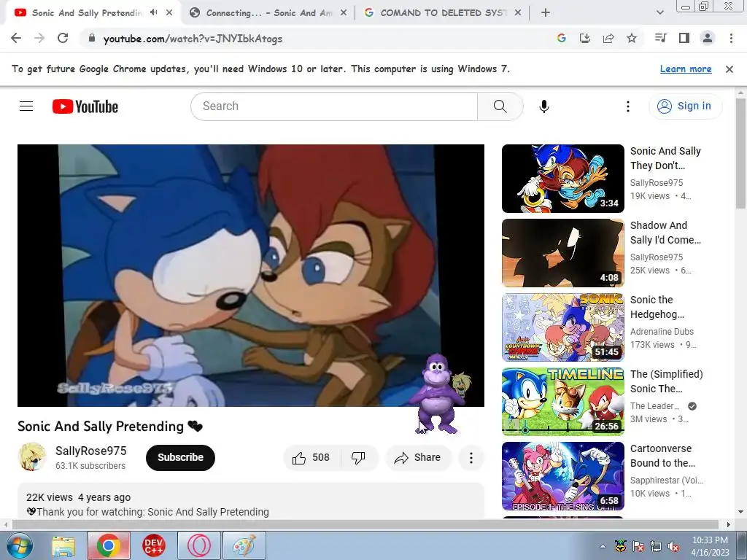Follow the Learn more link
Viewport: 747px width, 560px height.
point(686,69)
